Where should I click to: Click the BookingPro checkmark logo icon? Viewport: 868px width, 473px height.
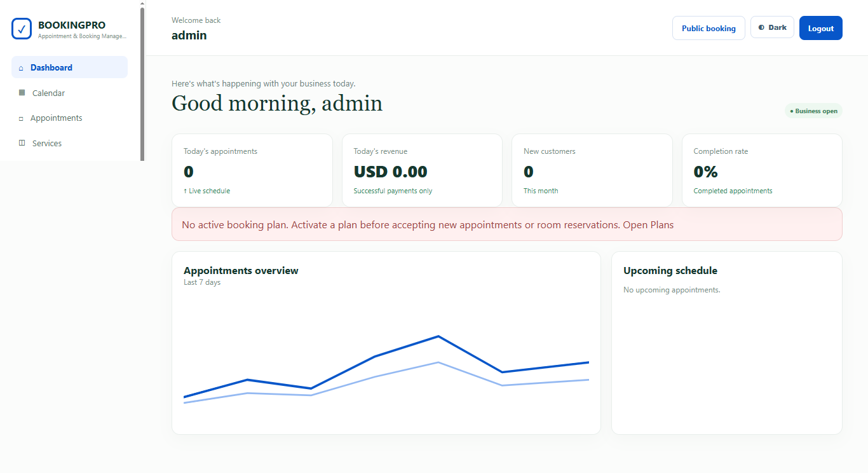coord(22,29)
